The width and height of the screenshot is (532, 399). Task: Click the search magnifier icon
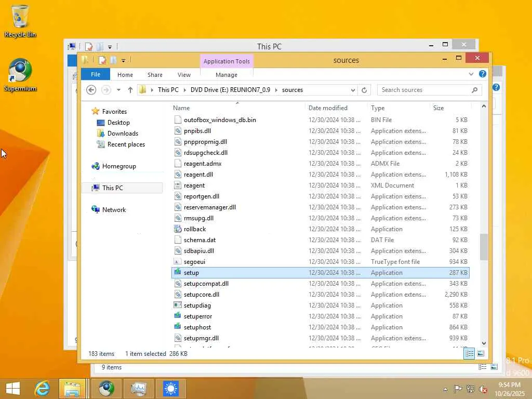(474, 90)
